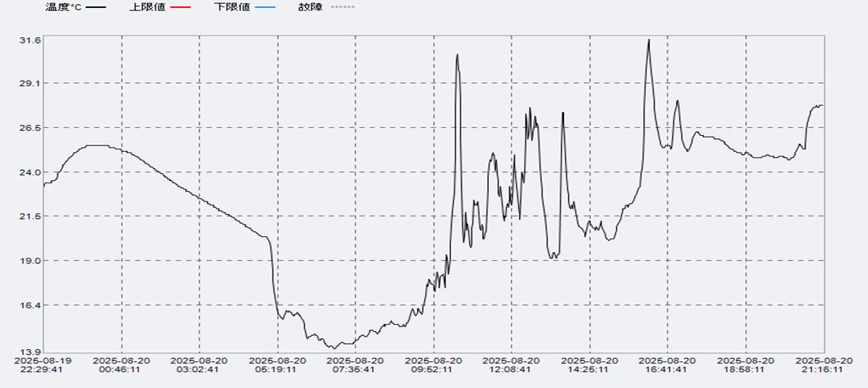Click the 2025-08-20 14:25:11 time label
Image resolution: width=868 pixels, height=388 pixels.
tap(590, 365)
